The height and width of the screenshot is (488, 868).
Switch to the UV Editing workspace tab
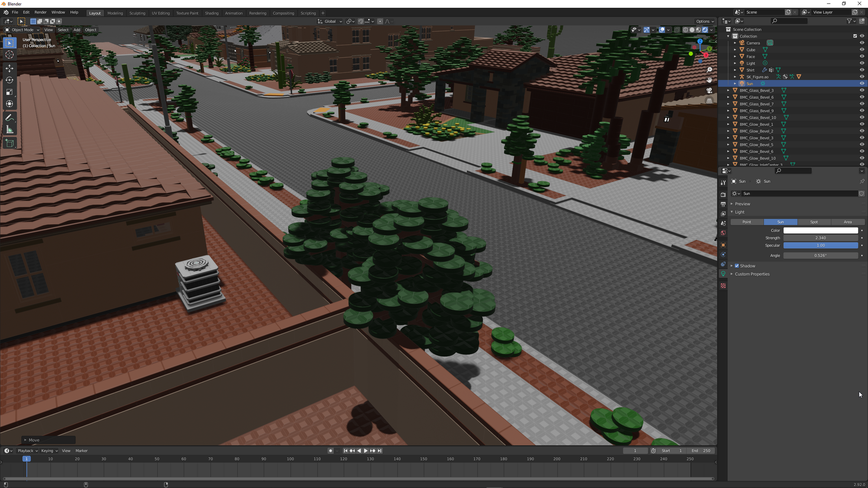161,13
